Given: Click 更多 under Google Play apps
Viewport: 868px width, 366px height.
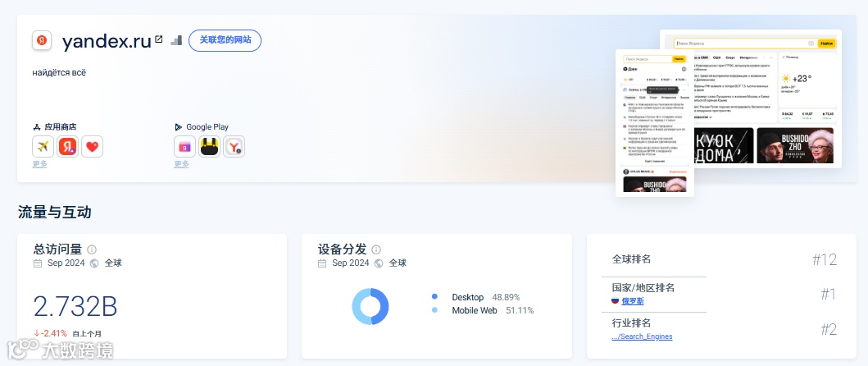Looking at the screenshot, I should pyautogui.click(x=182, y=164).
